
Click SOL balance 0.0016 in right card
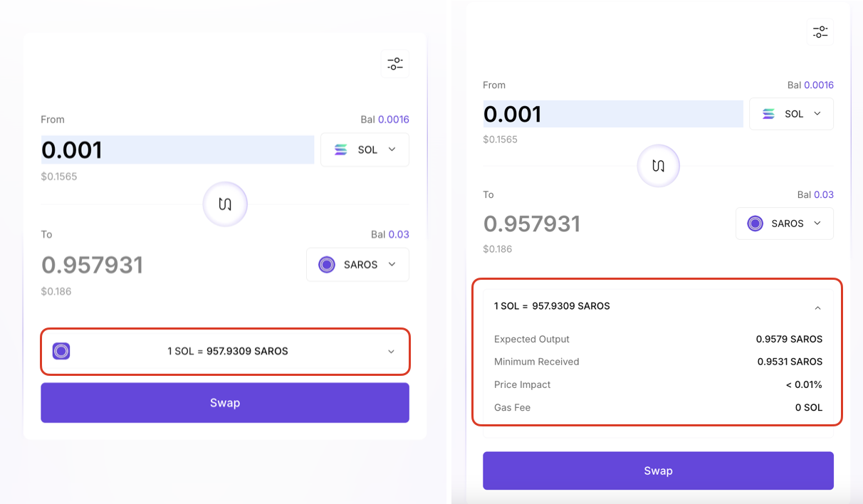click(818, 85)
